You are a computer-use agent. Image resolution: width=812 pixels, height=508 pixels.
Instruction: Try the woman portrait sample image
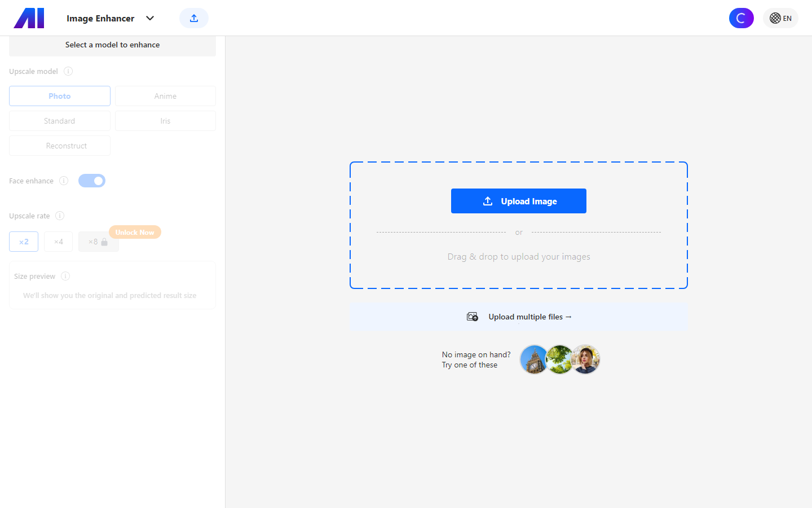(586, 360)
